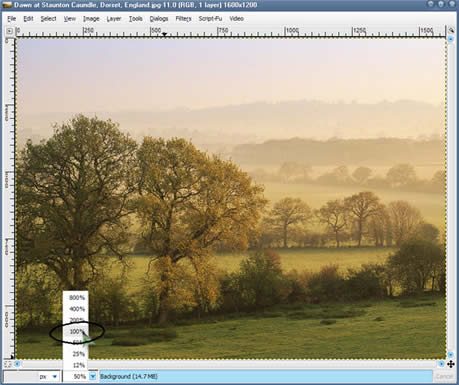Pick 400% in zoom list

tap(76, 309)
